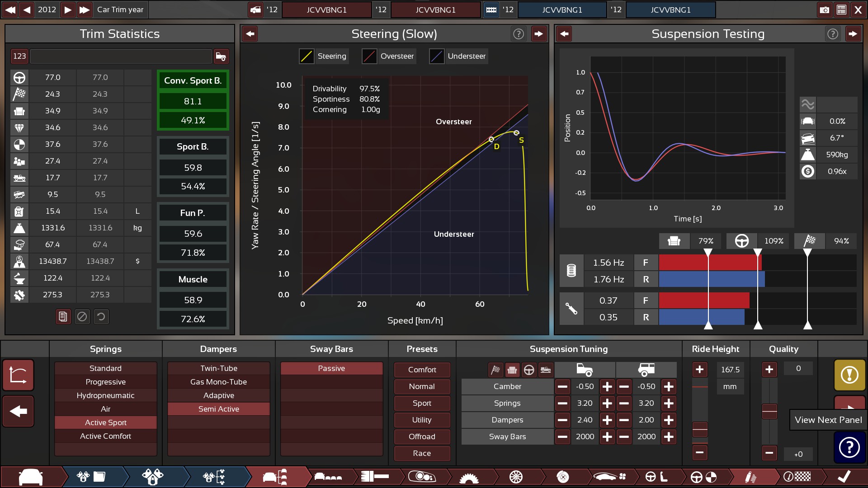The width and height of the screenshot is (868, 488).
Task: Click the blue question mark help button
Action: [x=849, y=447]
